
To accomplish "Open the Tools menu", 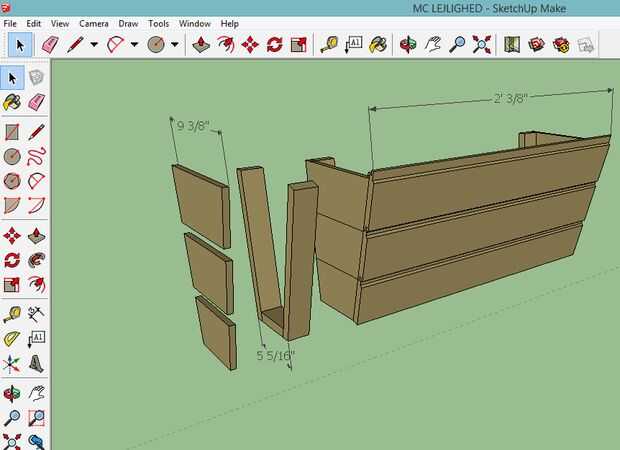I will point(159,24).
